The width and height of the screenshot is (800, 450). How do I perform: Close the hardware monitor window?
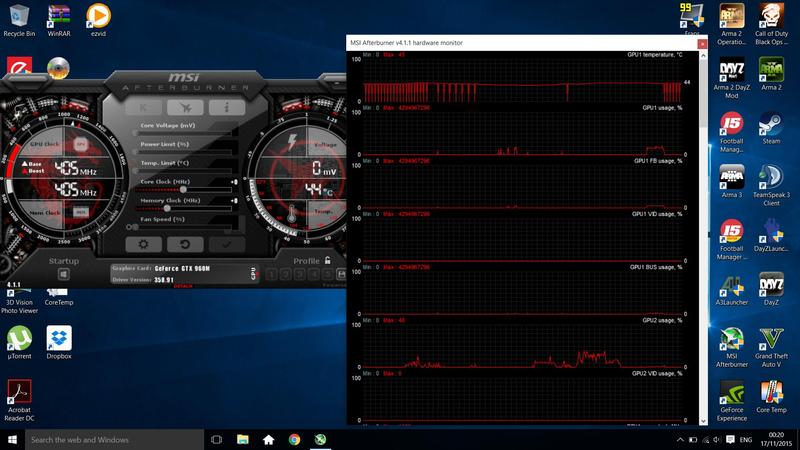pyautogui.click(x=702, y=44)
